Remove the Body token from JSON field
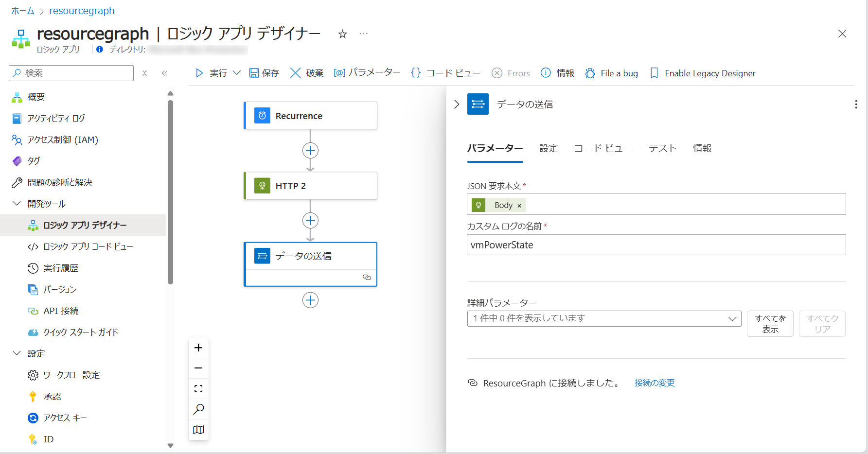The width and height of the screenshot is (868, 454). pyautogui.click(x=519, y=206)
